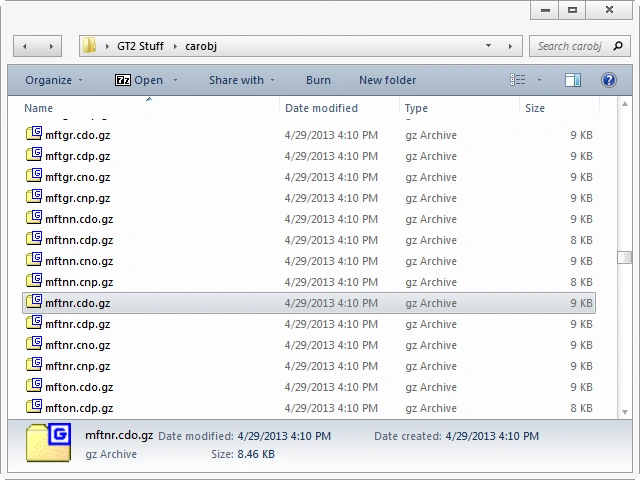Screen dimensions: 640x480
Task: Select file name mftgr.cnp.gz
Action: click(78, 198)
